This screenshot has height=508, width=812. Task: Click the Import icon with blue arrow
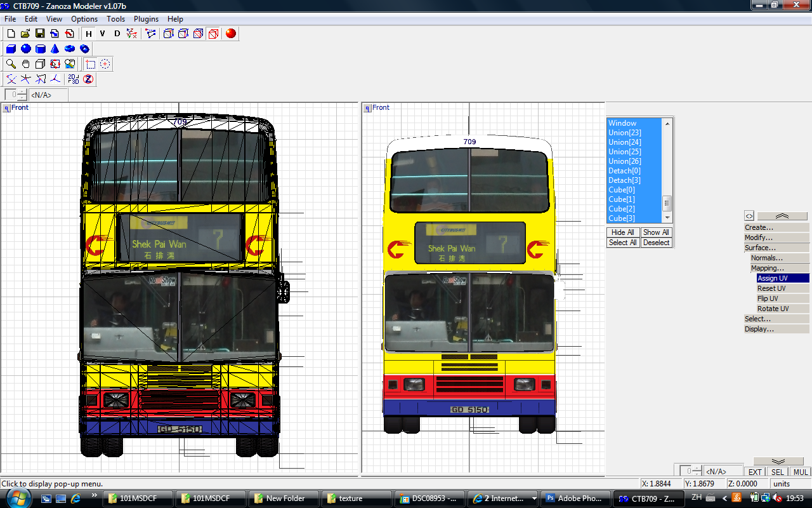(55, 34)
